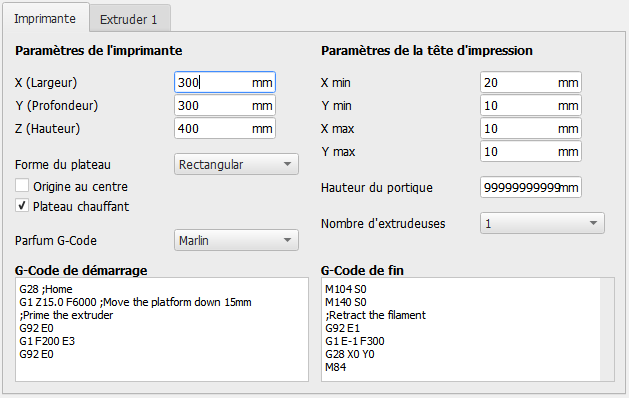The height and width of the screenshot is (398, 629).
Task: Click the Rectangular dropdown arrow
Action: [x=287, y=164]
